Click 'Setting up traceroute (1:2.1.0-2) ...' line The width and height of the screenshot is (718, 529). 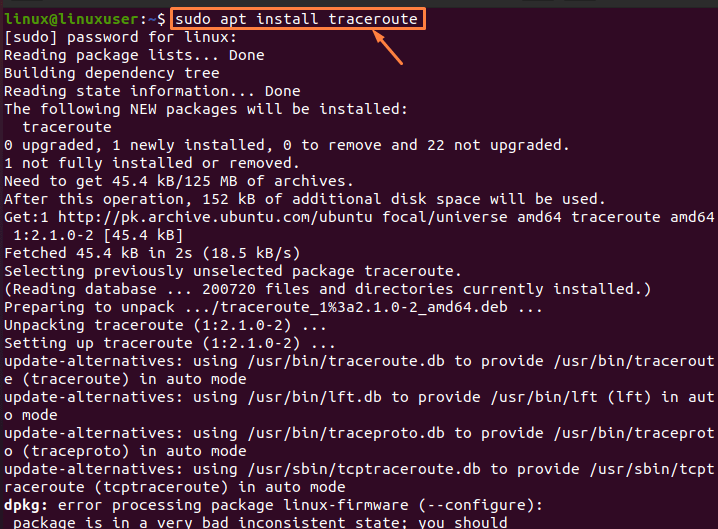[169, 343]
